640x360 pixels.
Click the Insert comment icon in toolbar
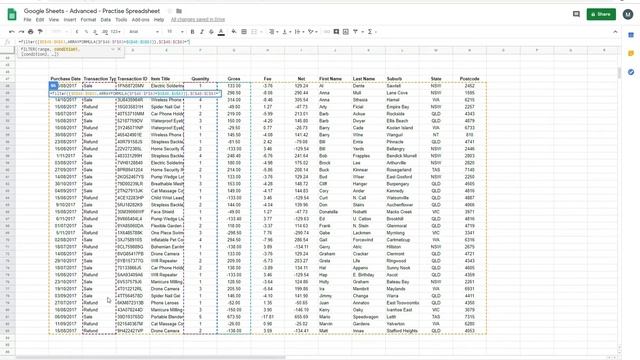tap(336, 32)
